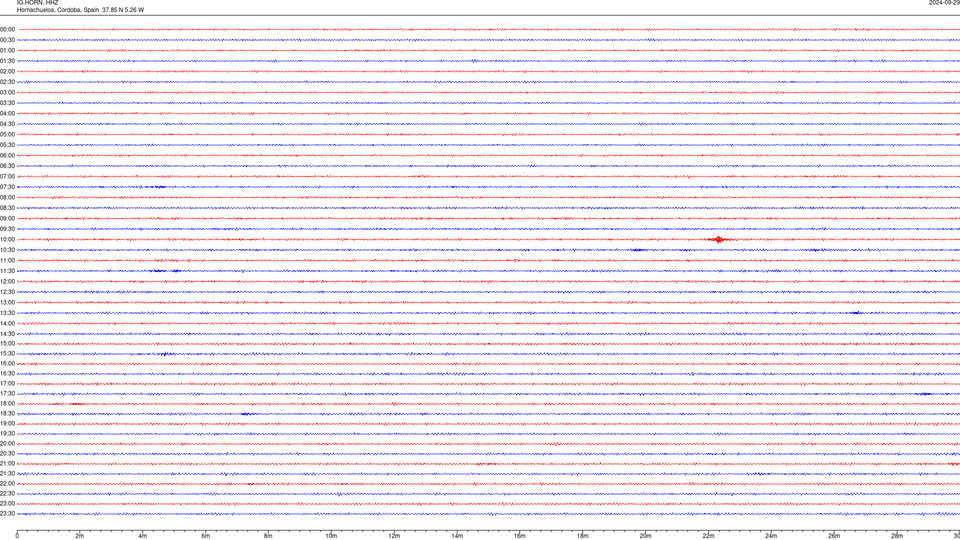The height and width of the screenshot is (540, 960).
Task: Select the 05:00 time label
Action: click(7, 135)
